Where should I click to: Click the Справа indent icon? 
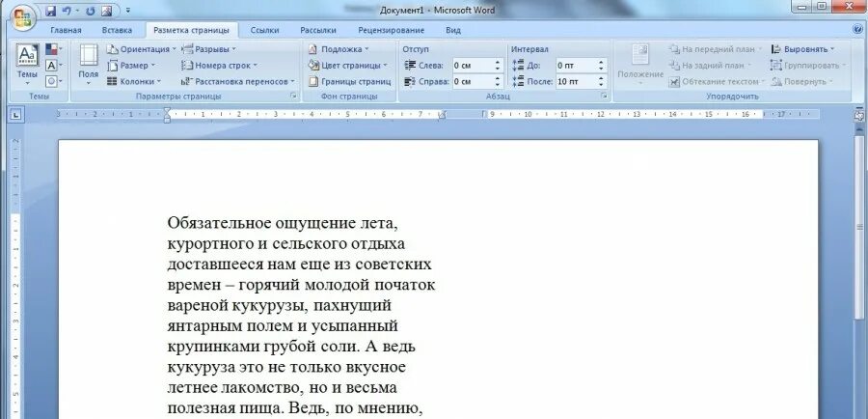410,81
